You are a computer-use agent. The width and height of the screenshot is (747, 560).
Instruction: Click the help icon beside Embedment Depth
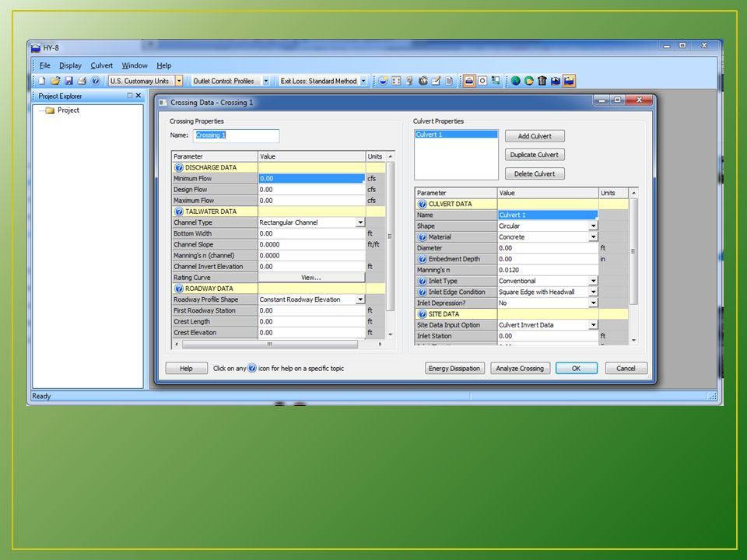[x=422, y=259]
